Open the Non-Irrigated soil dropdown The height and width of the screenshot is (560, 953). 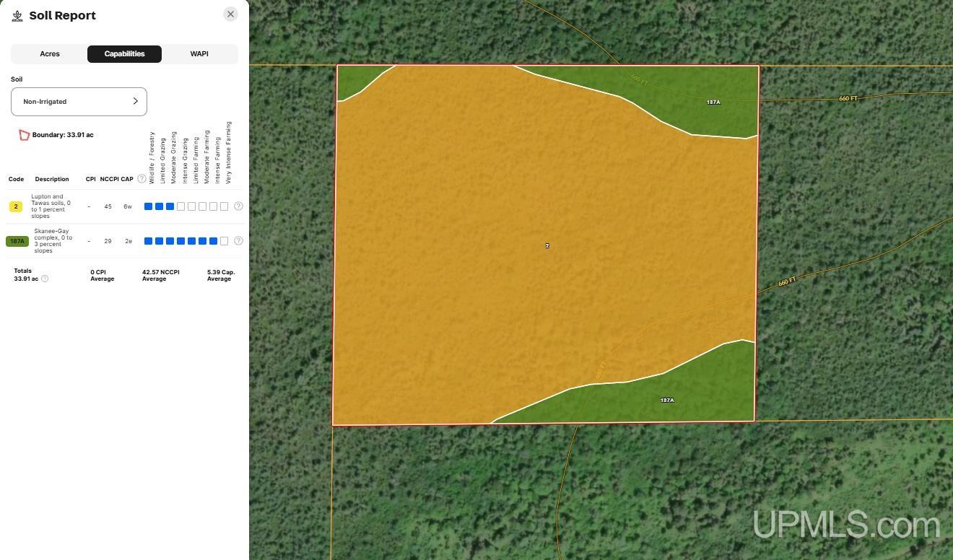[x=79, y=102]
